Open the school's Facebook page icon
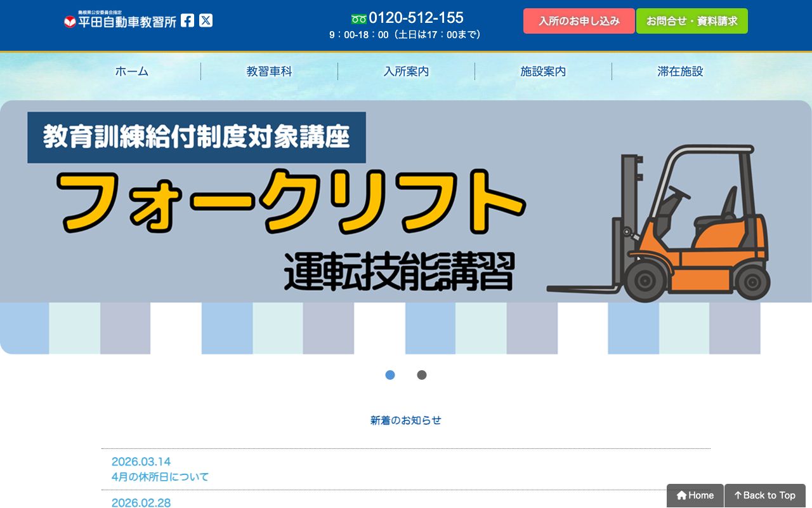 click(x=187, y=20)
